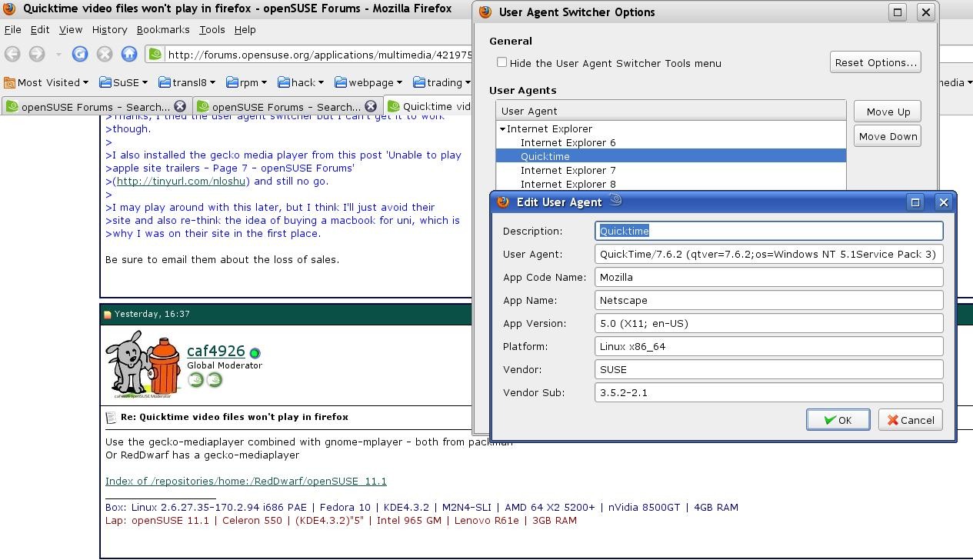Screen dimensions: 973x560
Task: Click the Firefox icon in the main window title bar
Action: click(x=10, y=8)
